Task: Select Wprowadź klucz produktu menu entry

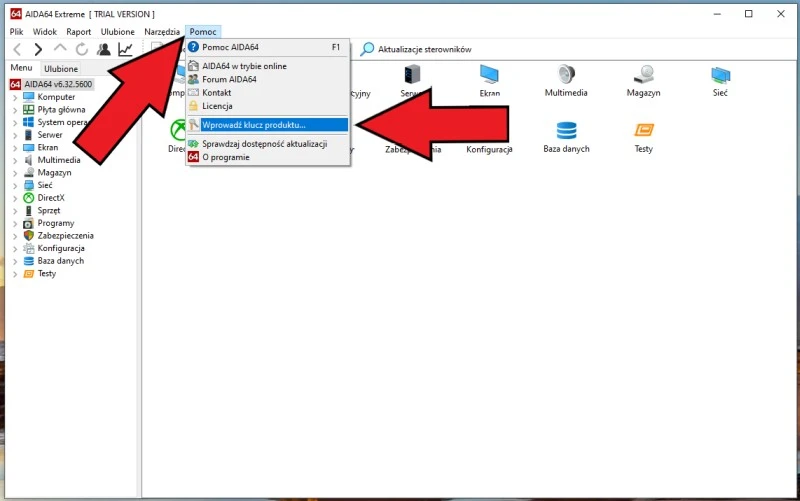Action: (x=254, y=125)
